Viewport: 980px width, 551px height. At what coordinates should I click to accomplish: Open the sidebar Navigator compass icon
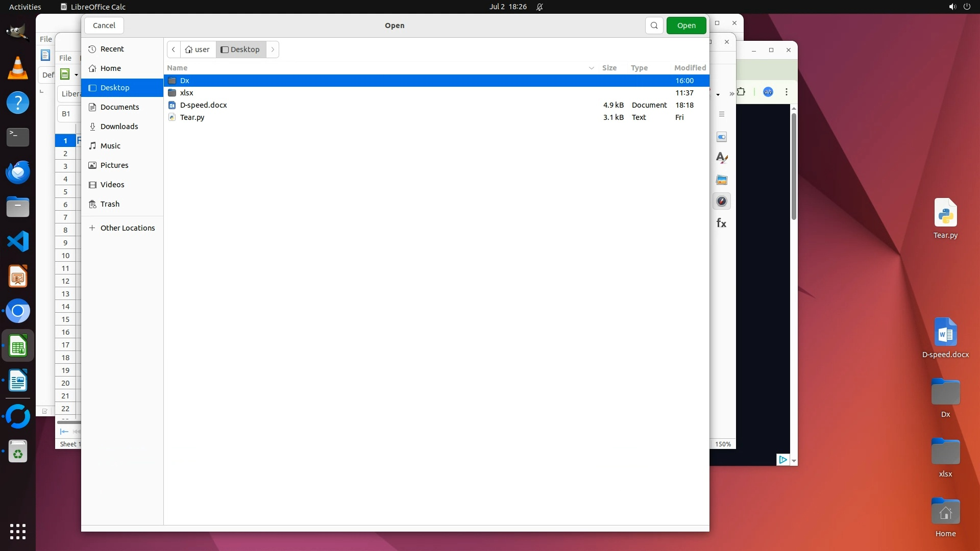point(722,201)
